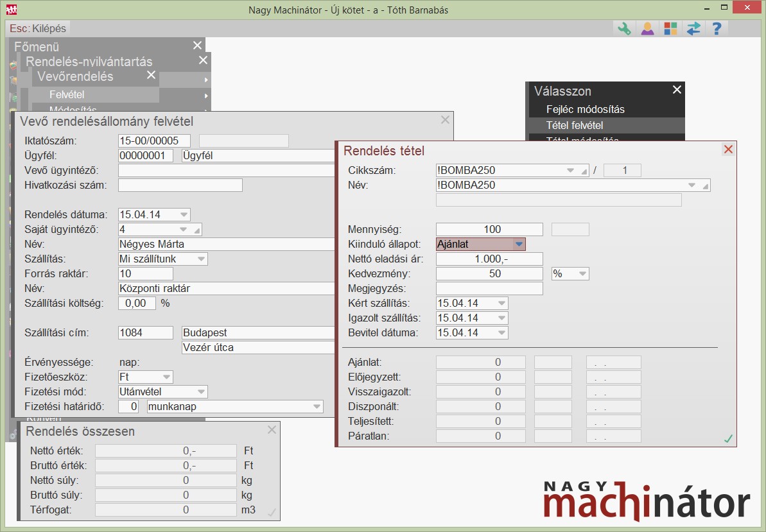This screenshot has width=766, height=532.
Task: Click the Nettó eladási ár field
Action: [489, 259]
